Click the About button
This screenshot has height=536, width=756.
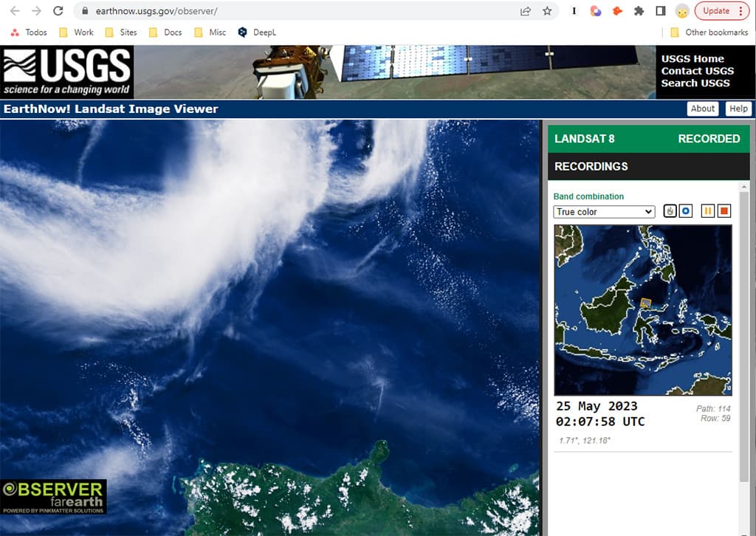pyautogui.click(x=702, y=109)
